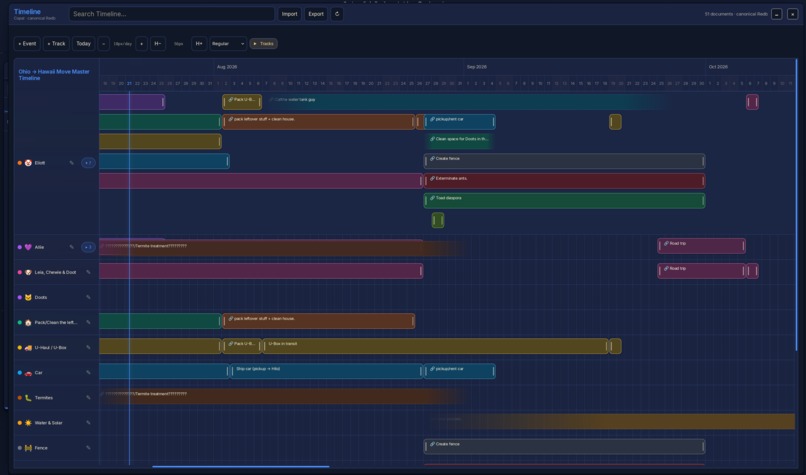Viewport: 806px width, 475px height.
Task: Click the green color dot on Pack/Clean track
Action: (x=20, y=322)
